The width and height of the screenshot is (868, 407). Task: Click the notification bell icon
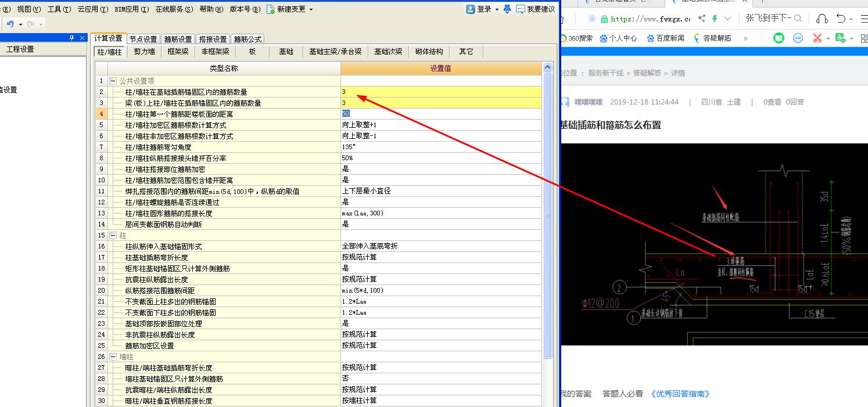tap(507, 9)
